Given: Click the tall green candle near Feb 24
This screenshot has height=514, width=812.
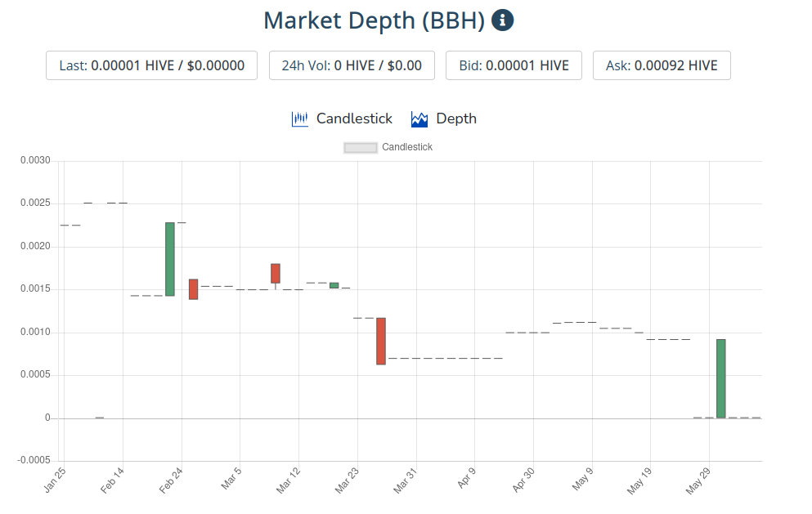Looking at the screenshot, I should 170,259.
